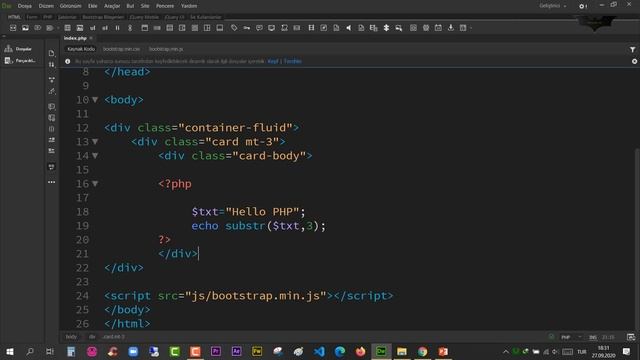
Task: Click the Hyperlink insert icon
Action: tap(130, 28)
